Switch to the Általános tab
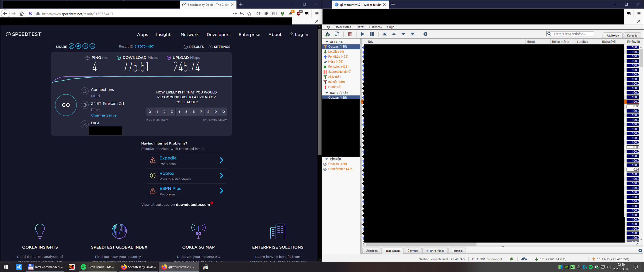 pos(372,251)
